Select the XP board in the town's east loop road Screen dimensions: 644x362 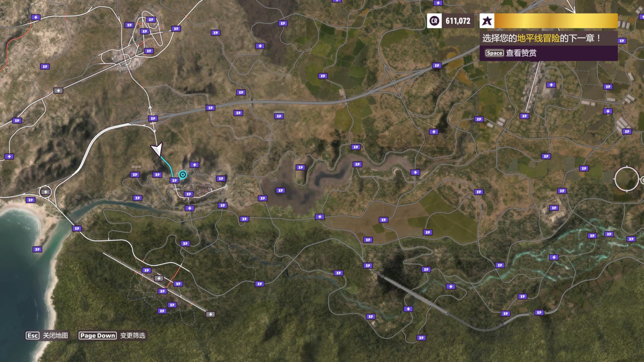coord(221,179)
